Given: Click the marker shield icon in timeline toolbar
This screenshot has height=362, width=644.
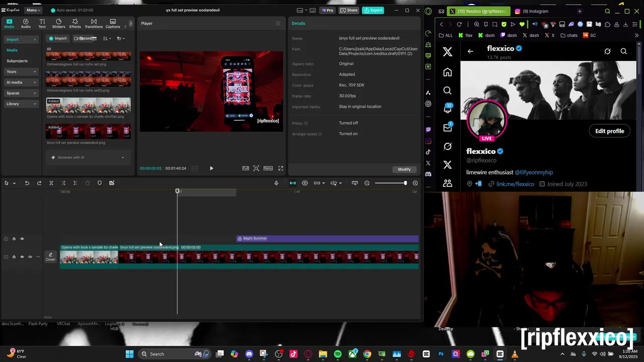Looking at the screenshot, I should click(x=100, y=183).
